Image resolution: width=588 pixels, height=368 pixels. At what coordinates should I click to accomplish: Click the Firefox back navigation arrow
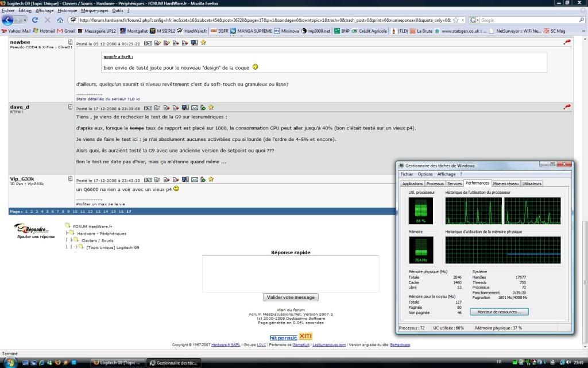pyautogui.click(x=7, y=20)
